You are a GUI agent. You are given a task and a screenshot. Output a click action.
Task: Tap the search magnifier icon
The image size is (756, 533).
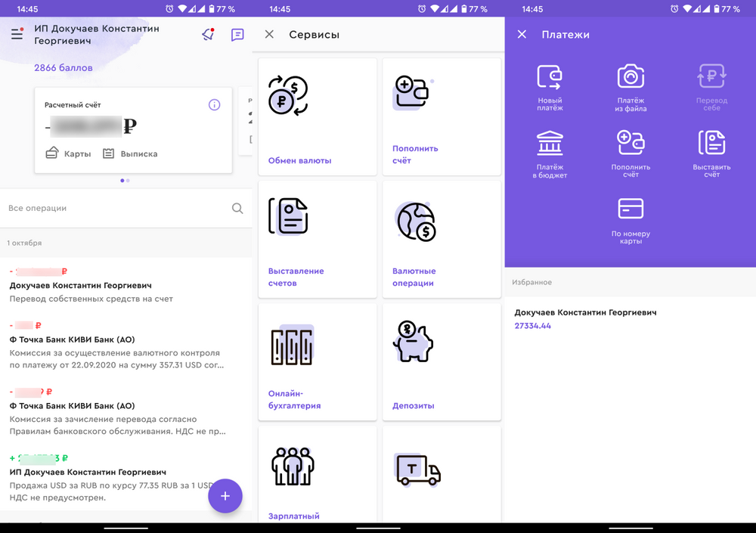(237, 209)
